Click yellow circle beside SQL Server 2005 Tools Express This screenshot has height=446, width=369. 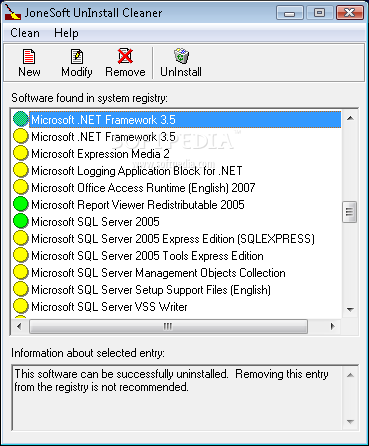click(x=21, y=255)
